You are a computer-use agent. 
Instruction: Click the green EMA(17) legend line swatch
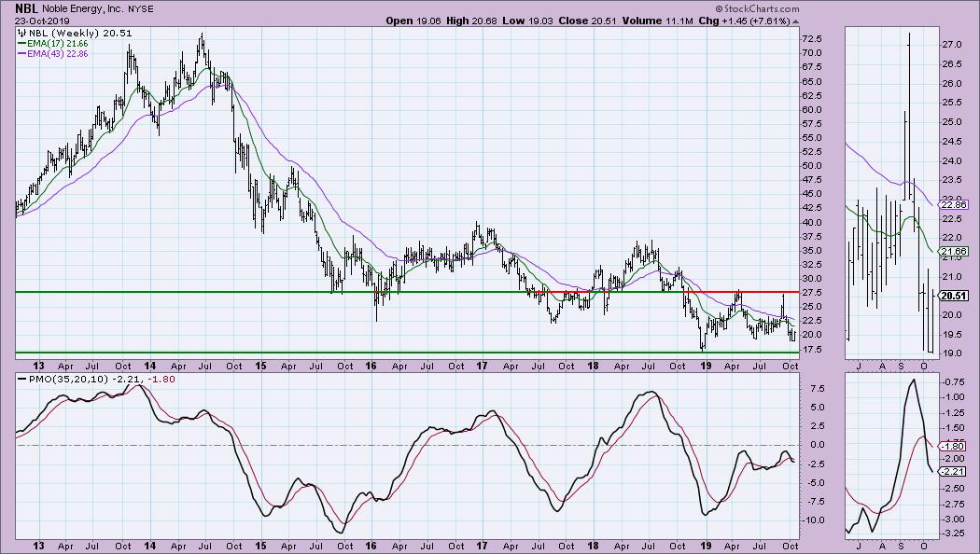(x=21, y=44)
